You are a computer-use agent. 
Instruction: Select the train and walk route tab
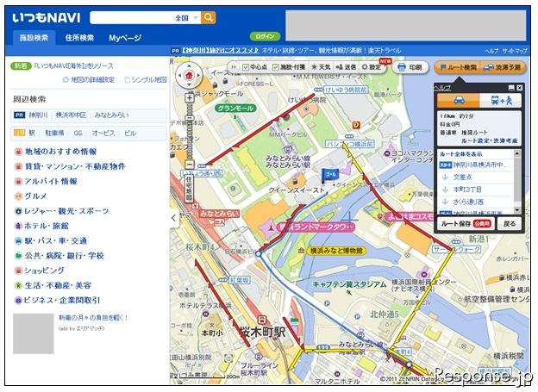pyautogui.click(x=501, y=101)
